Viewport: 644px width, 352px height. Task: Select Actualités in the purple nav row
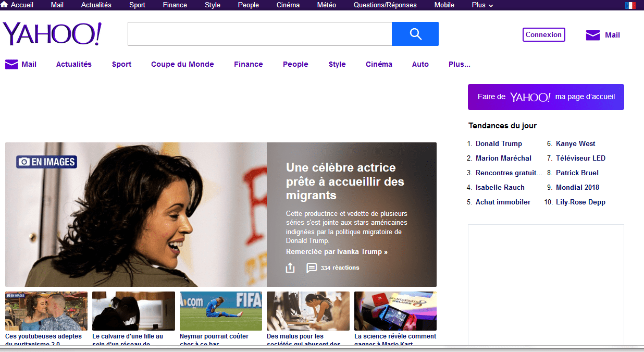pyautogui.click(x=74, y=64)
